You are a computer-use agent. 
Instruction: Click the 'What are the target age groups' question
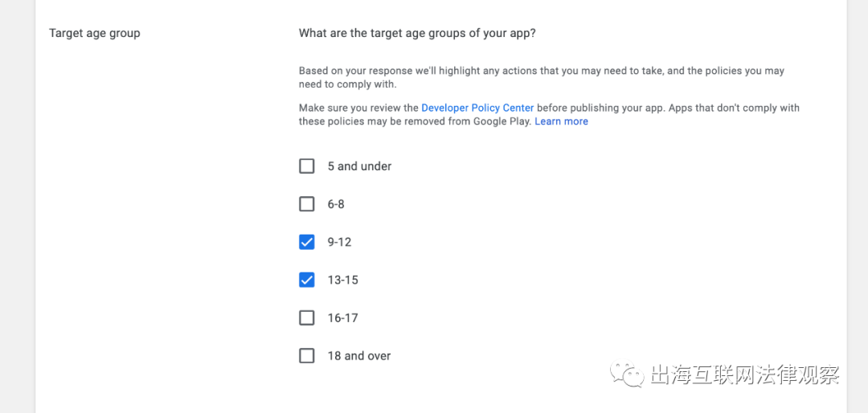(x=417, y=33)
